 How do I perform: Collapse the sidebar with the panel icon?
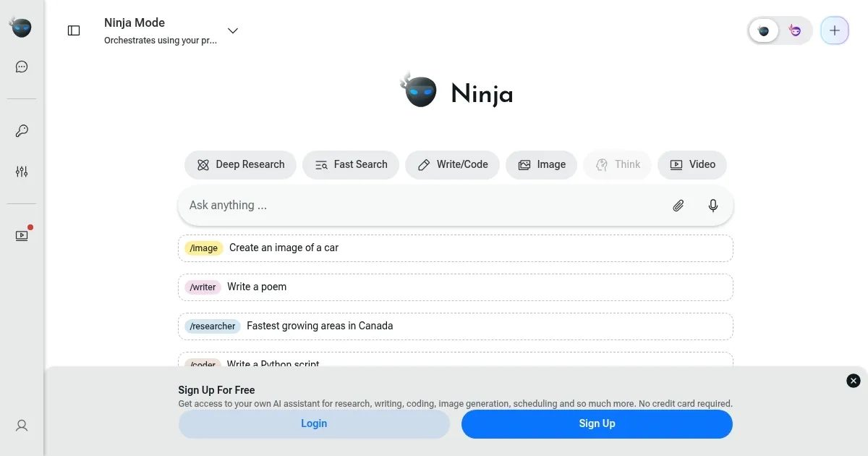(73, 30)
